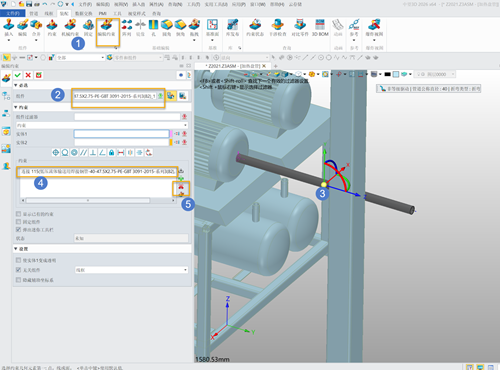Screen dimensions: 500x370
Task: Click the save disk icon in title bar
Action: pyautogui.click(x=29, y=4)
